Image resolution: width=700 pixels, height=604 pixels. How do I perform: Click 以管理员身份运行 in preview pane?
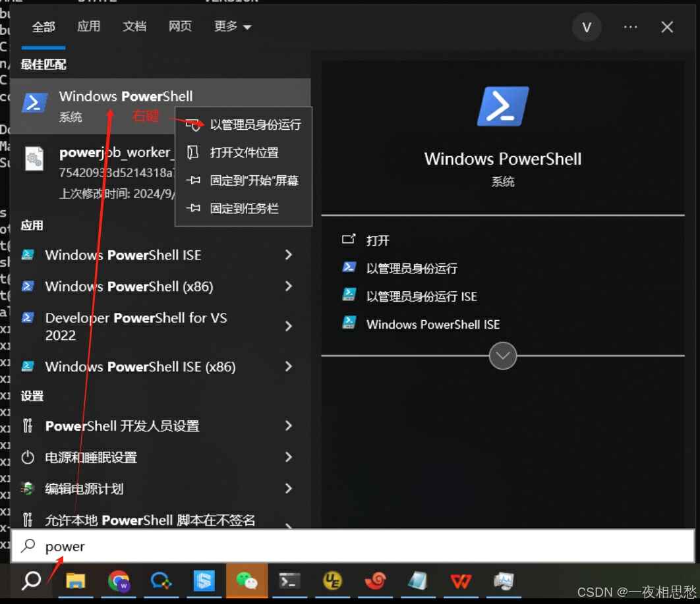click(x=411, y=268)
